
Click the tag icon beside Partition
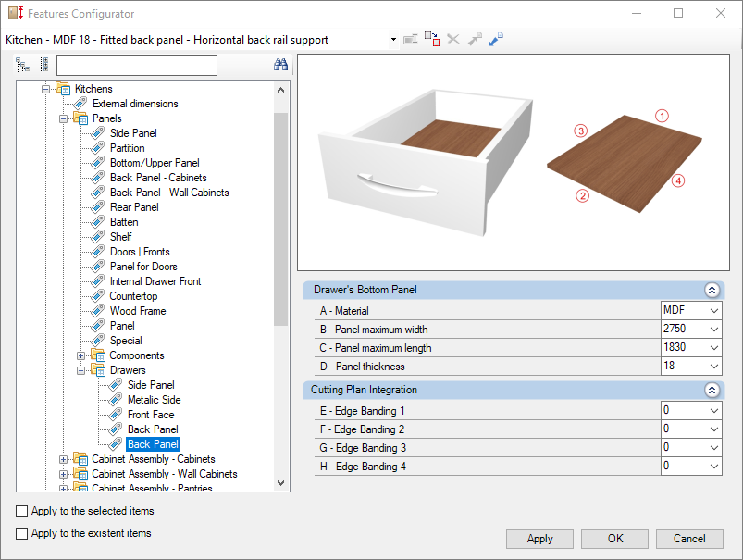click(x=97, y=148)
